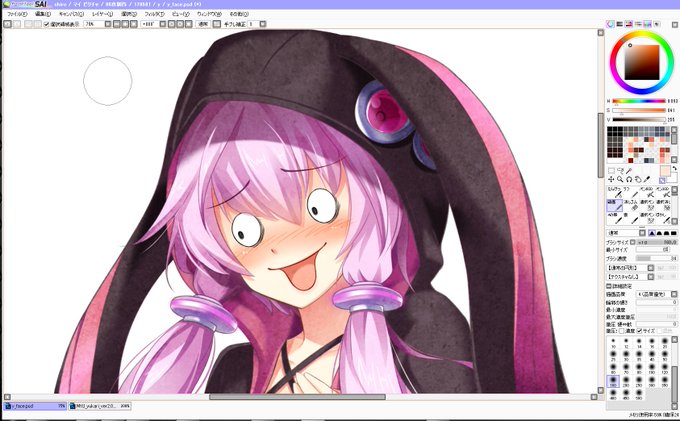Click the undo button in toolbar
680x421 pixels.
(x=7, y=24)
